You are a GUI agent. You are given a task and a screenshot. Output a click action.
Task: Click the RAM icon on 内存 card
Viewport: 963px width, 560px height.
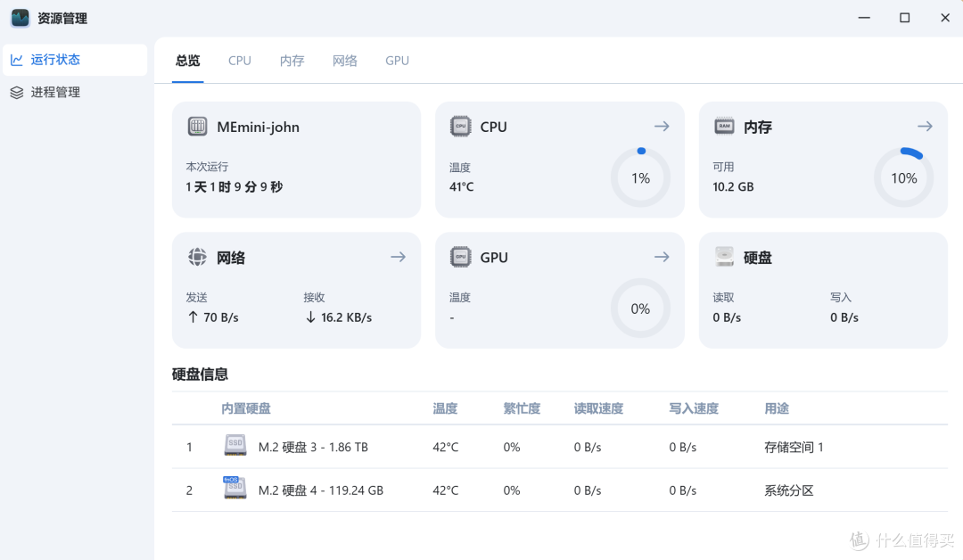(724, 126)
